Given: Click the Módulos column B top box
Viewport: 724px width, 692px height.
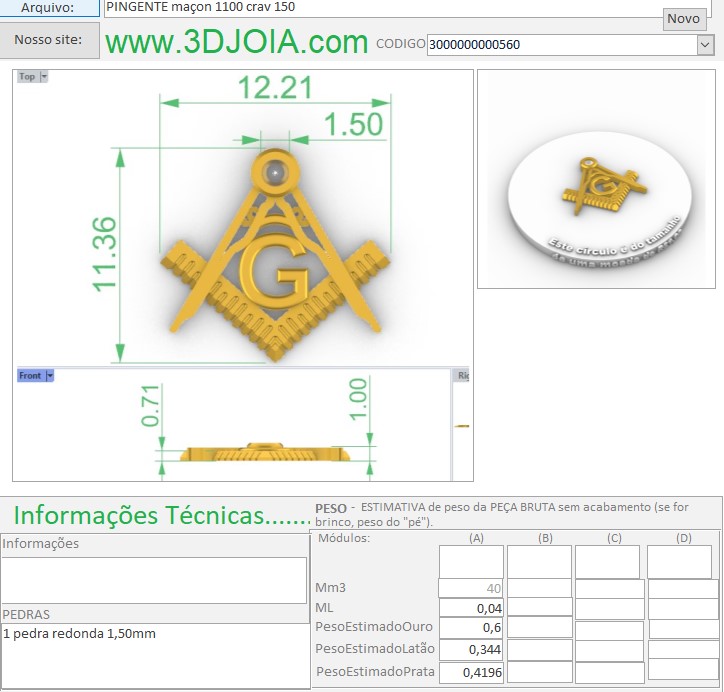Looking at the screenshot, I should (x=539, y=561).
